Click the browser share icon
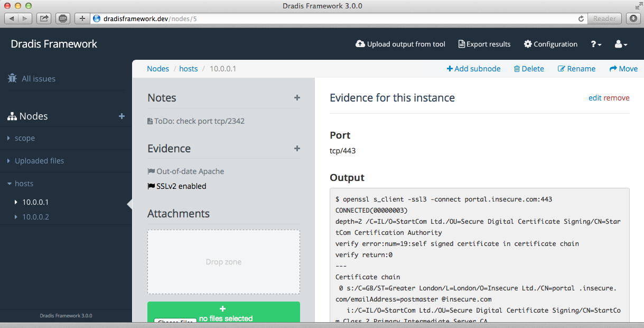This screenshot has height=328, width=644. 44,19
